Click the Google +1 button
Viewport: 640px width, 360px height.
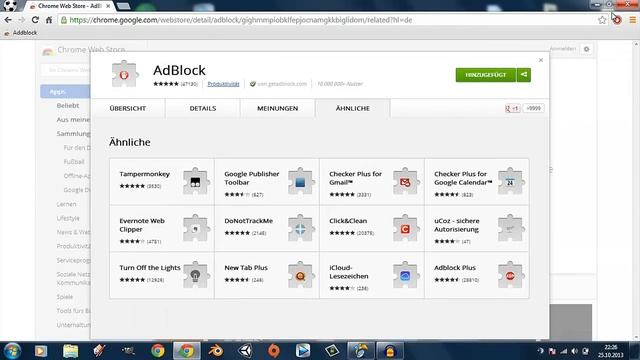point(512,108)
